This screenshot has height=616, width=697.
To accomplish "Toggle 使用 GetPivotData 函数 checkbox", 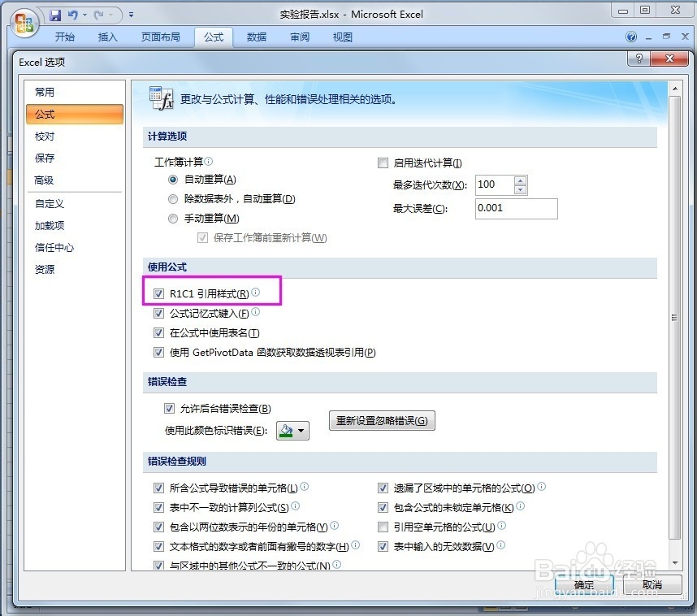I will coord(158,353).
